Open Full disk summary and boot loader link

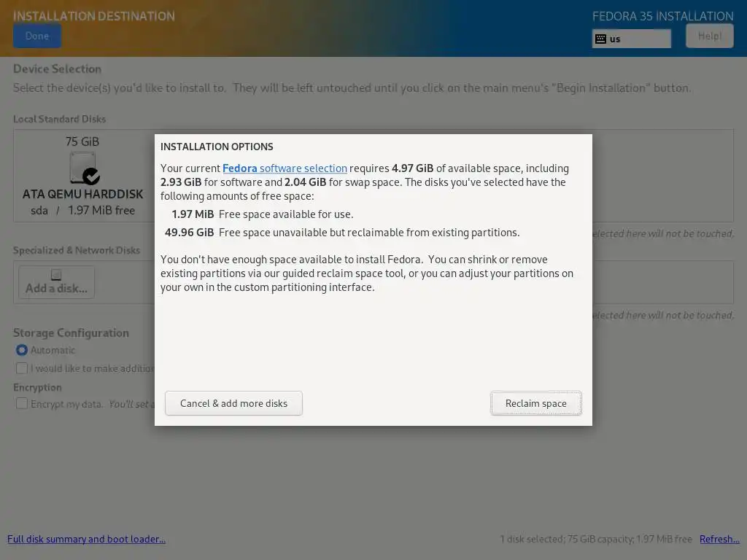[86, 539]
